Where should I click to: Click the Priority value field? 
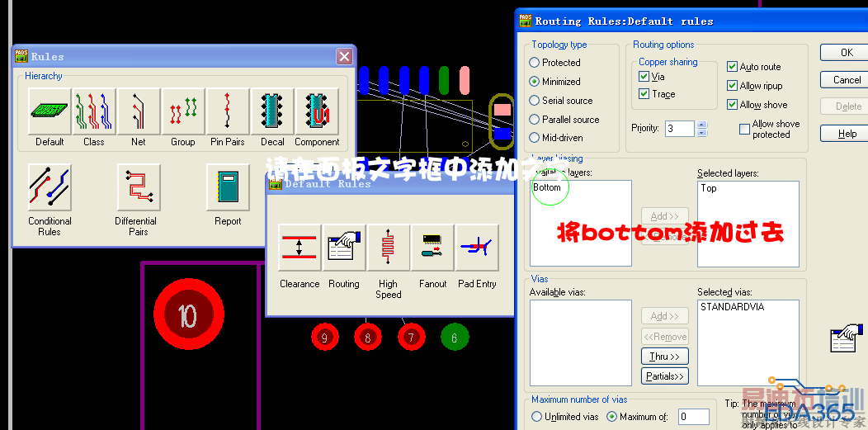(679, 129)
